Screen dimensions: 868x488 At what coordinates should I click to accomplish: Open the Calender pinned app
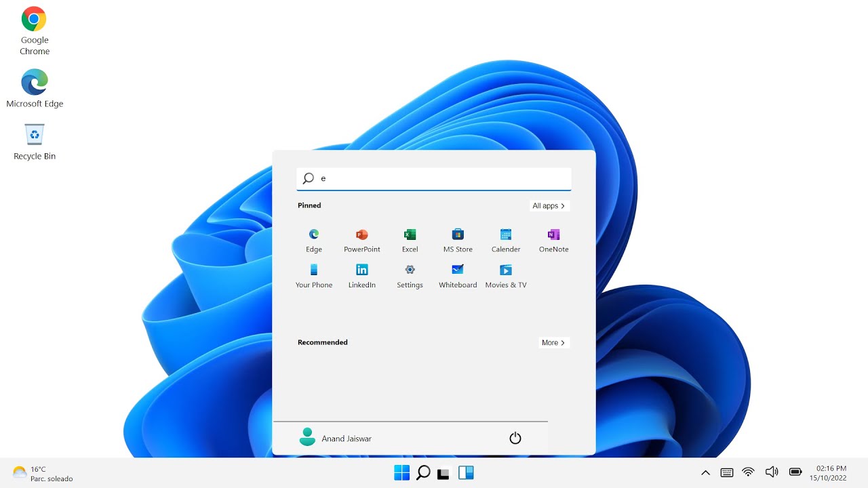pyautogui.click(x=506, y=241)
